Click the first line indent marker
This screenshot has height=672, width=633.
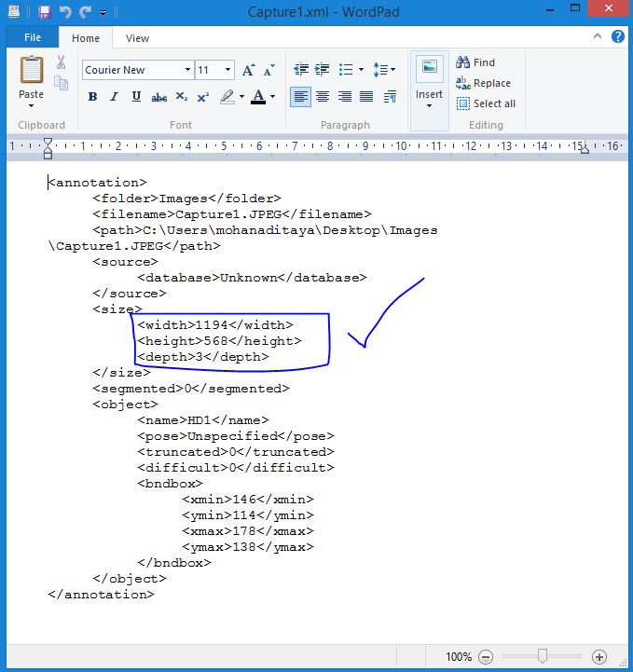tap(48, 141)
